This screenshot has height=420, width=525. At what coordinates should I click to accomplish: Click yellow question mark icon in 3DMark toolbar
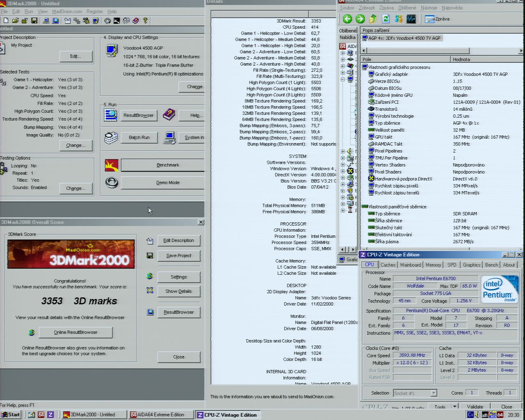point(145,21)
